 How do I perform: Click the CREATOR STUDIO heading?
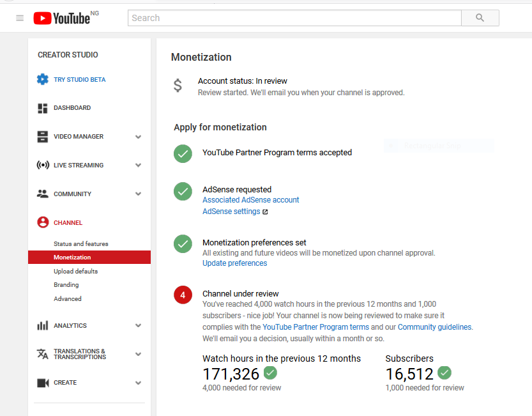click(68, 55)
